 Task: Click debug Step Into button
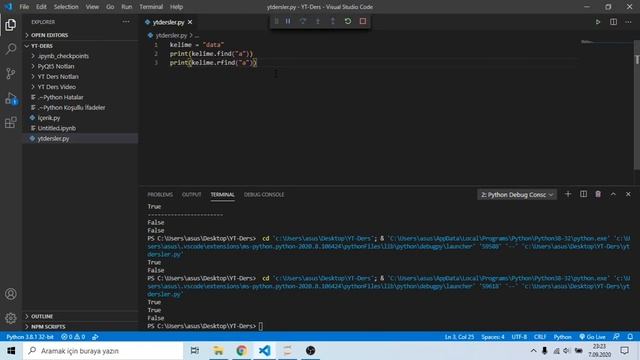(x=318, y=21)
